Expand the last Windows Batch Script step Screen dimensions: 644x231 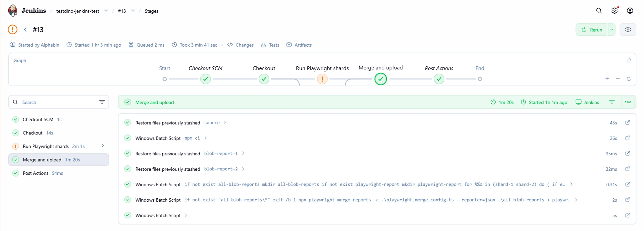click(x=186, y=215)
